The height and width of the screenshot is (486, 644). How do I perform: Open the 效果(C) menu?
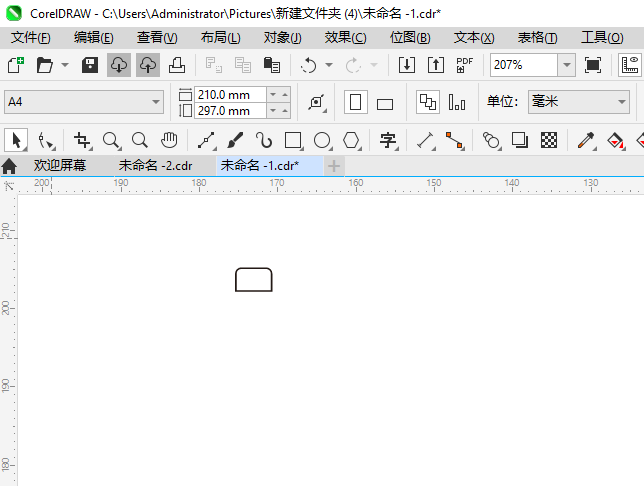click(345, 38)
